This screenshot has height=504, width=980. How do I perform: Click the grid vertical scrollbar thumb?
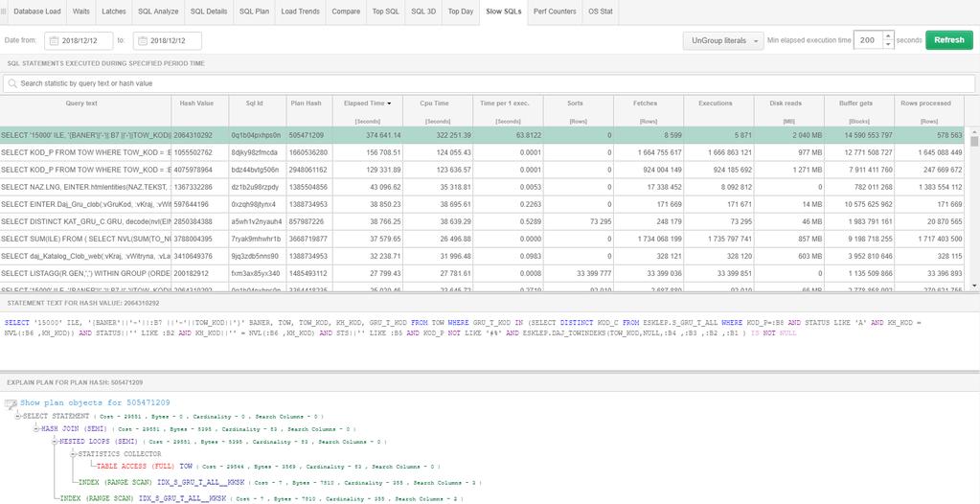pos(973,141)
